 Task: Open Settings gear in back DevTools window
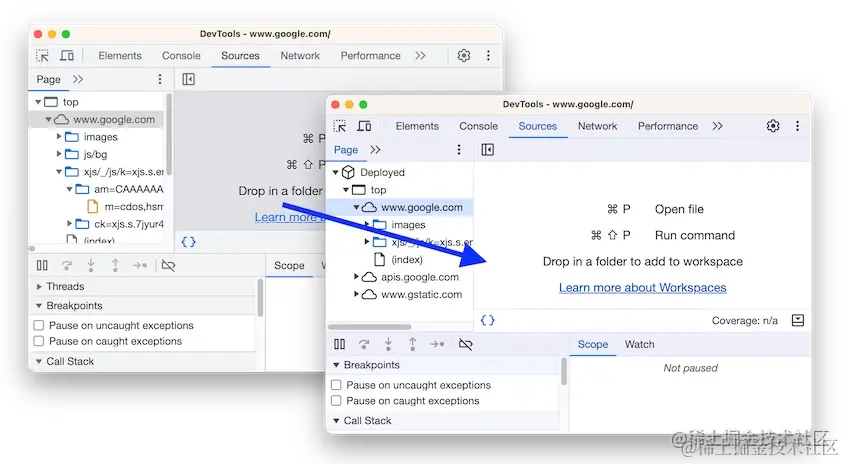tap(463, 56)
